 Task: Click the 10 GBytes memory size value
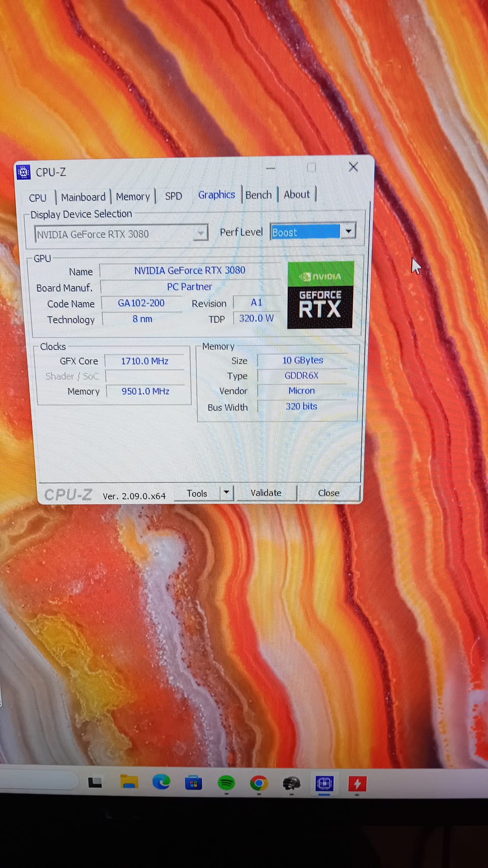303,360
